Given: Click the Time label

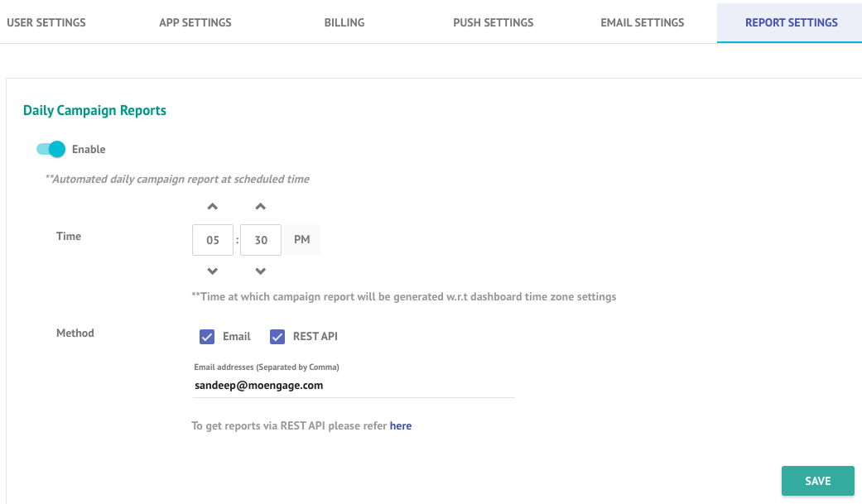Looking at the screenshot, I should click(x=69, y=237).
